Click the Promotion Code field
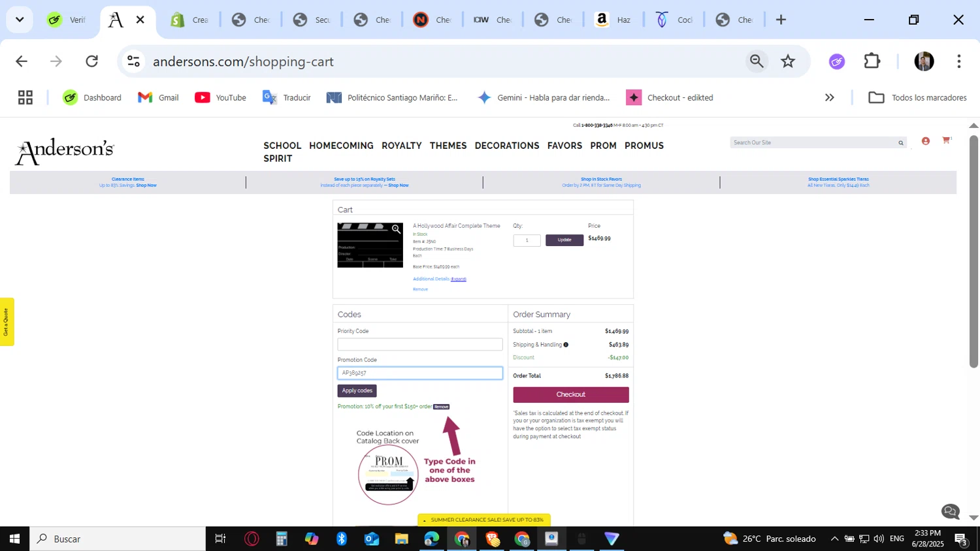This screenshot has width=980, height=551. pos(420,373)
